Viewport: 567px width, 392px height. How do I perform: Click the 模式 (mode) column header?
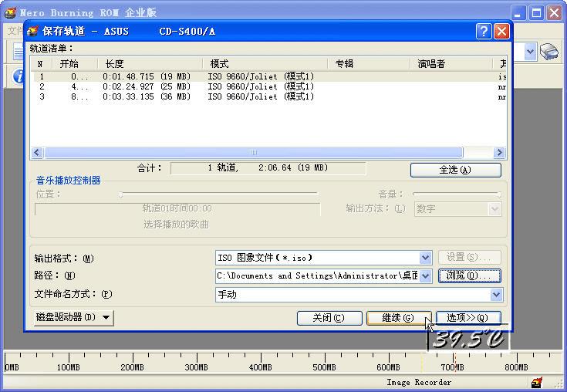coord(265,64)
